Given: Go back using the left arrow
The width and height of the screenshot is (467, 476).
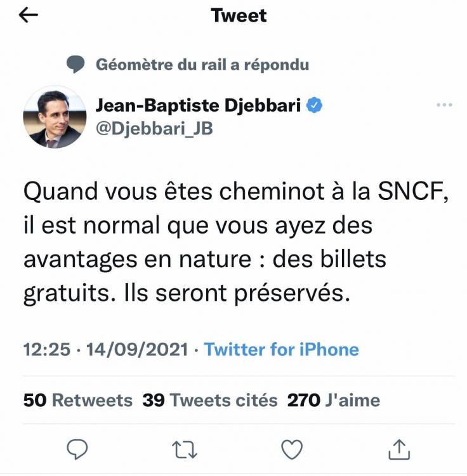Looking at the screenshot, I should point(30,16).
